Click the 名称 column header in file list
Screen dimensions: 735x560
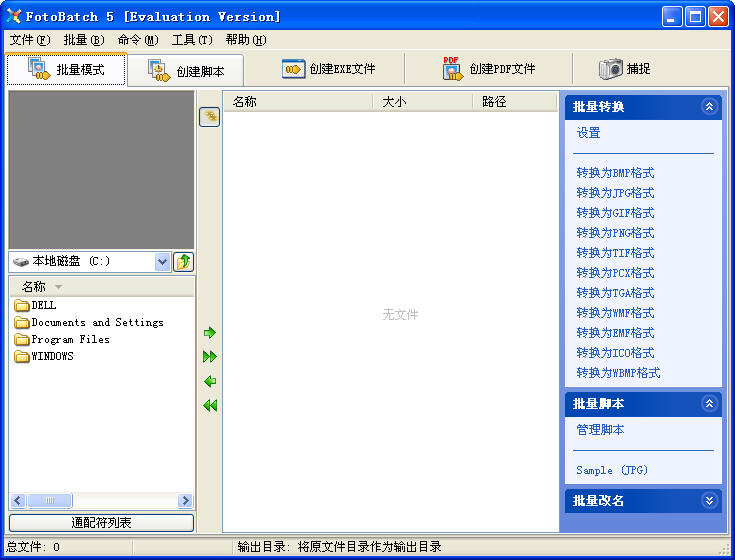tap(298, 102)
